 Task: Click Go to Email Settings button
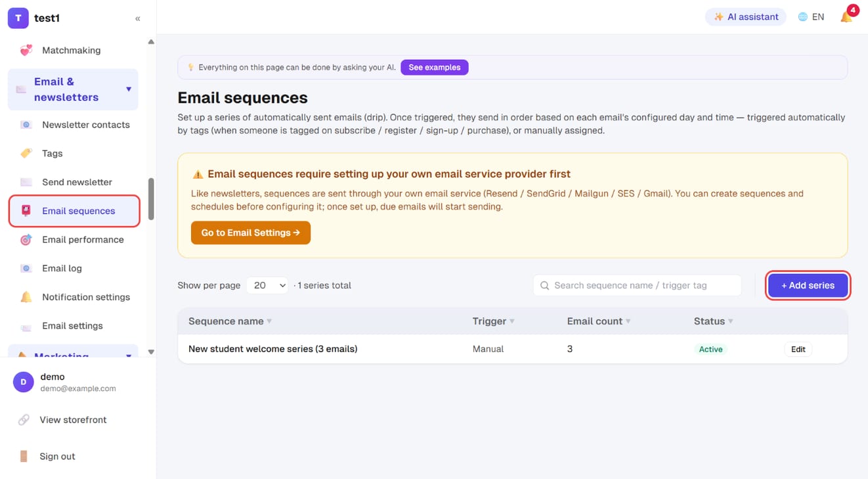click(251, 233)
